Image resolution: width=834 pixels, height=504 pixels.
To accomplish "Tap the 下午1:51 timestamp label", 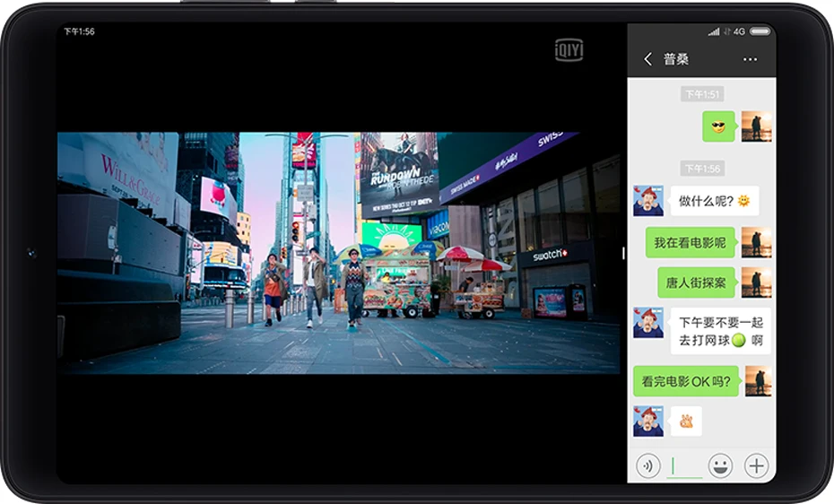I will tap(702, 95).
